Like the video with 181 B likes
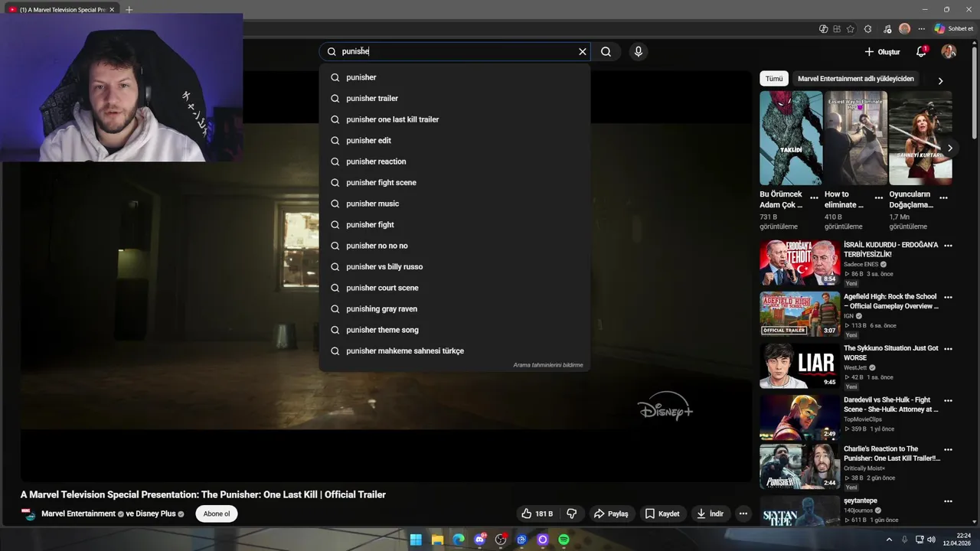The width and height of the screenshot is (980, 551). 537,514
